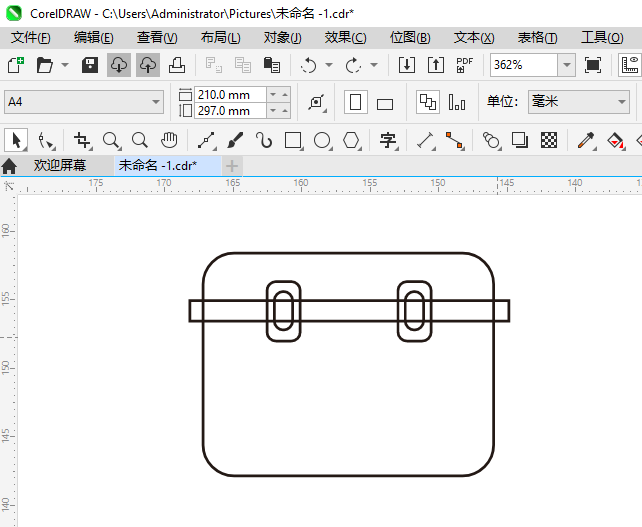Increase page width with stepper
The height and width of the screenshot is (527, 642).
pyautogui.click(x=285, y=95)
